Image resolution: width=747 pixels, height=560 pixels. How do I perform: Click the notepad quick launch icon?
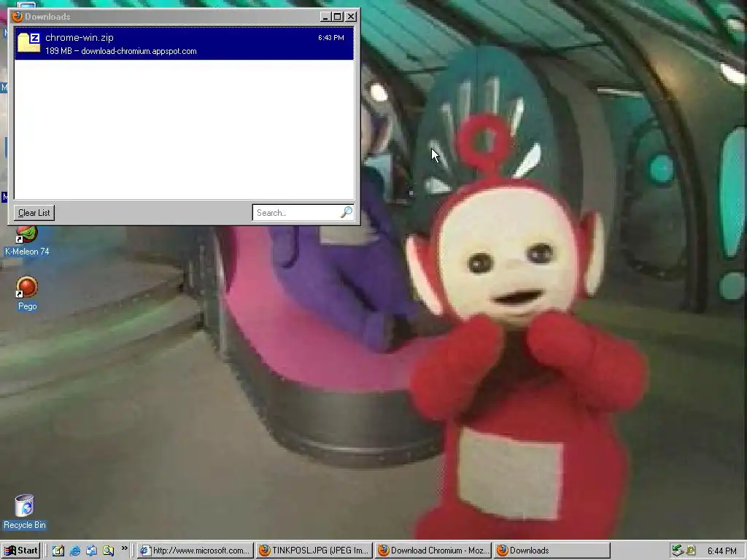pos(58,551)
